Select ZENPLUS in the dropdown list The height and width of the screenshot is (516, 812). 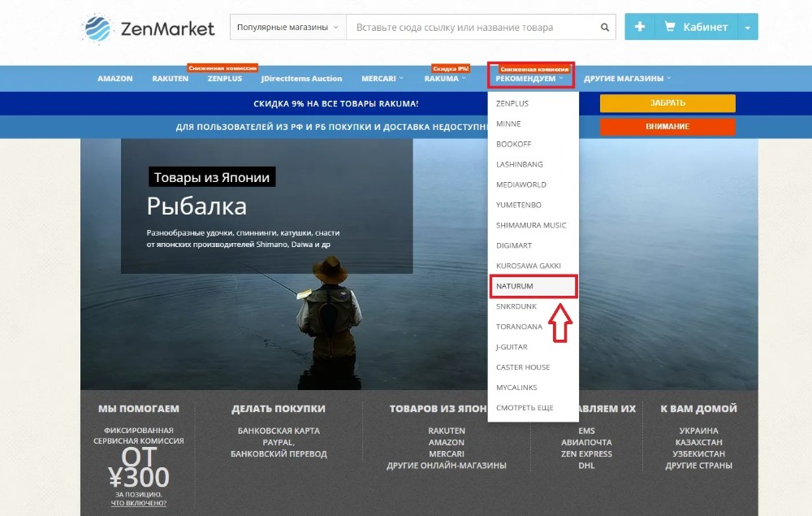click(x=533, y=104)
